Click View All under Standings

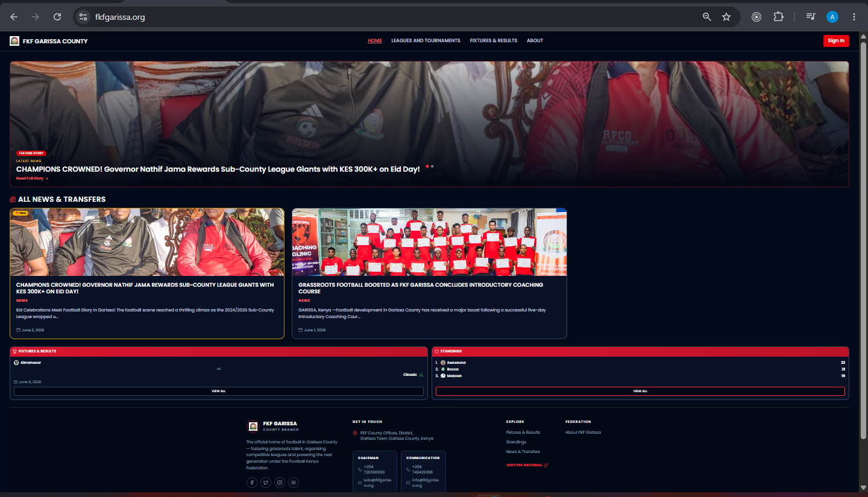(640, 391)
